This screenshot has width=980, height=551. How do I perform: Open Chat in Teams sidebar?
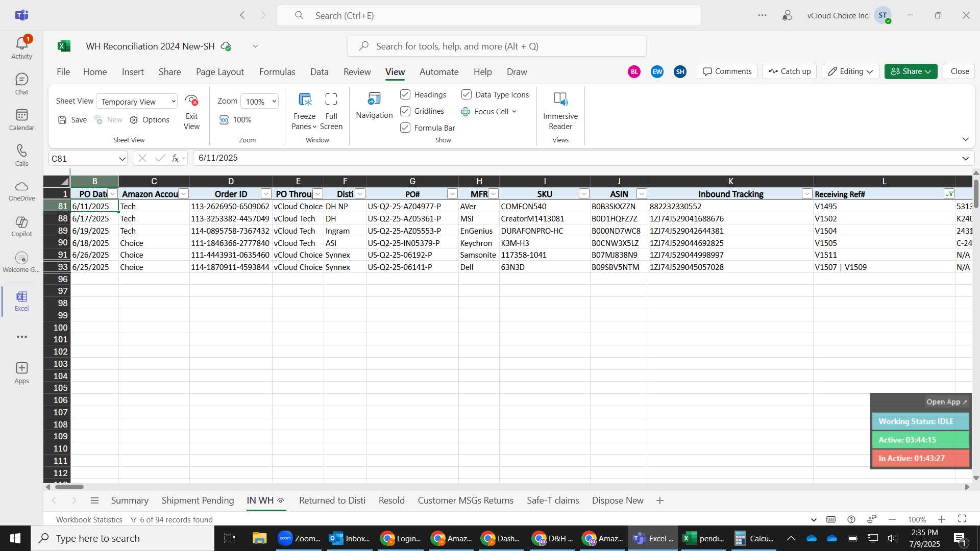click(x=21, y=84)
